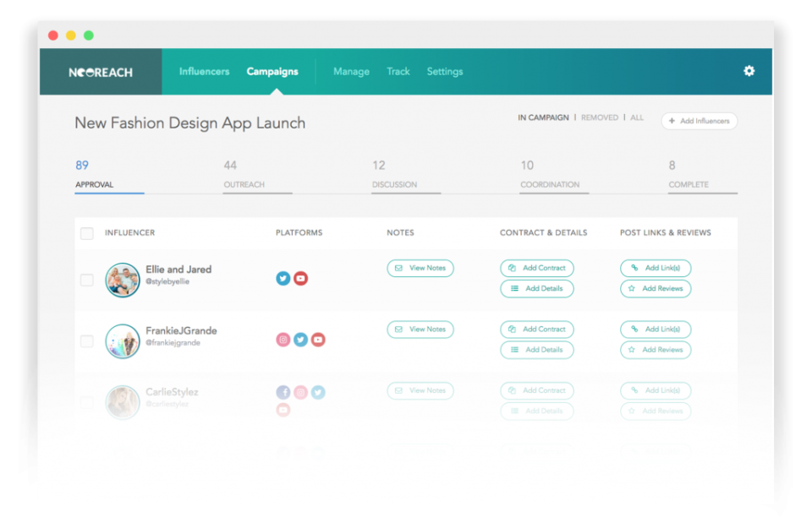This screenshot has height=529, width=812.
Task: Add Reviews for Ellie and Jared
Action: [656, 289]
